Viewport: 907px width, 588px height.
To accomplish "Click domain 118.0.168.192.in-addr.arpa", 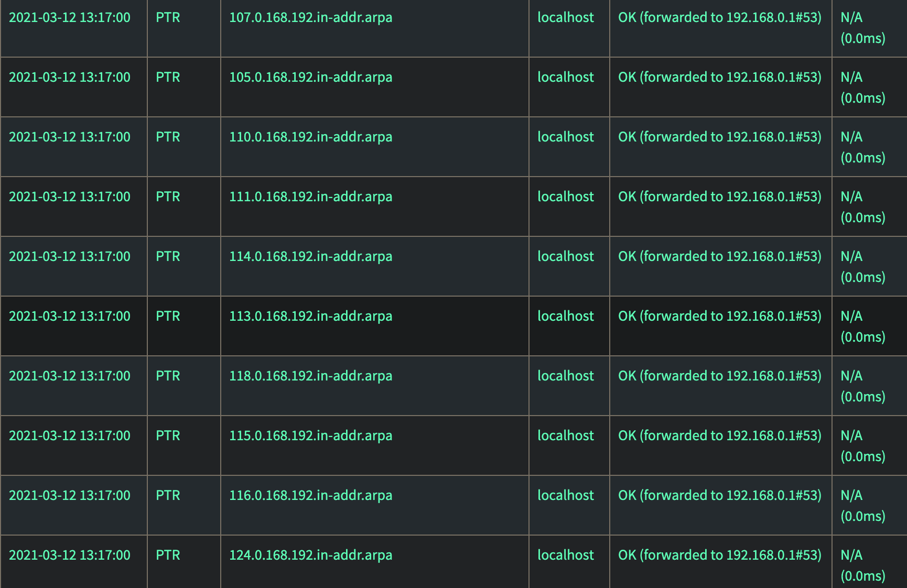I will [x=310, y=376].
